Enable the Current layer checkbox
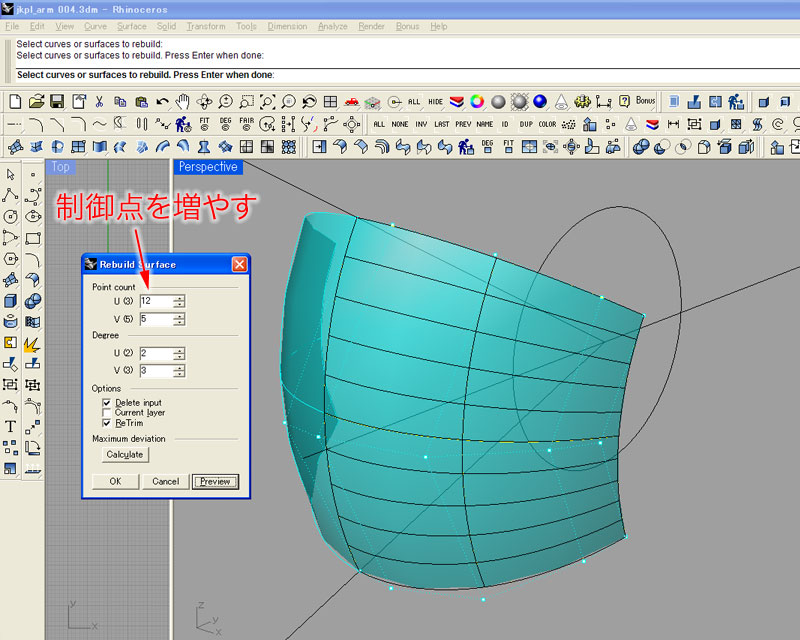The image size is (800, 640). tap(107, 412)
